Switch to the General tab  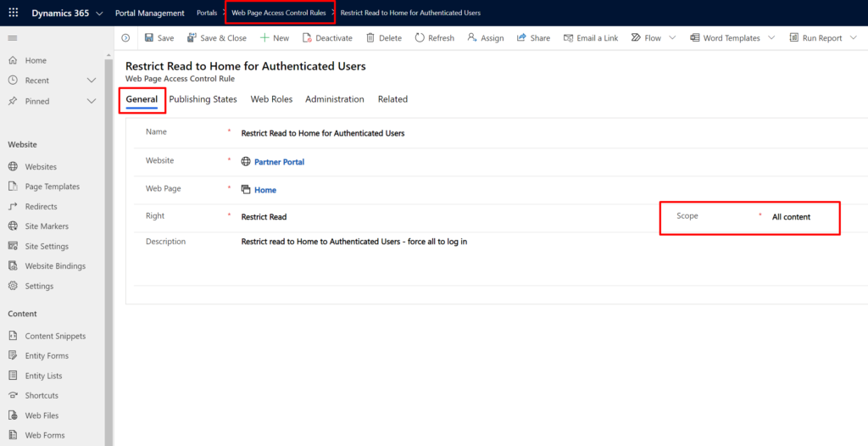click(142, 99)
